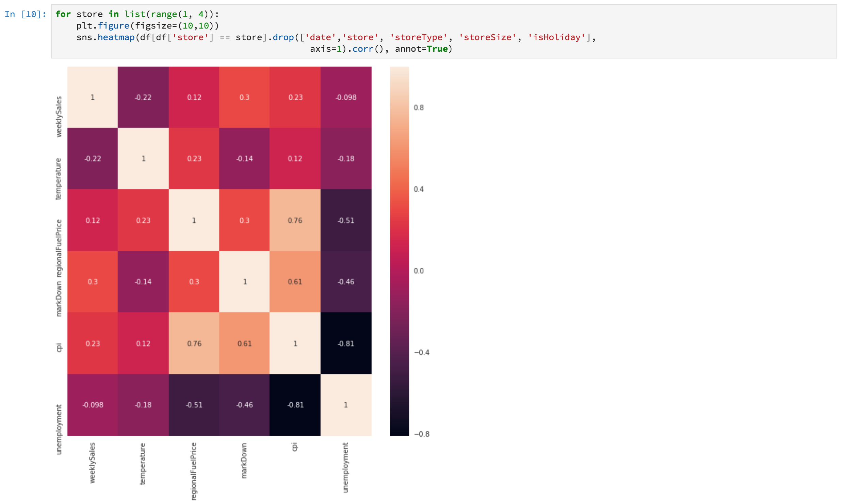Click markDown row, cpi column cell (0.61)

pyautogui.click(x=295, y=282)
